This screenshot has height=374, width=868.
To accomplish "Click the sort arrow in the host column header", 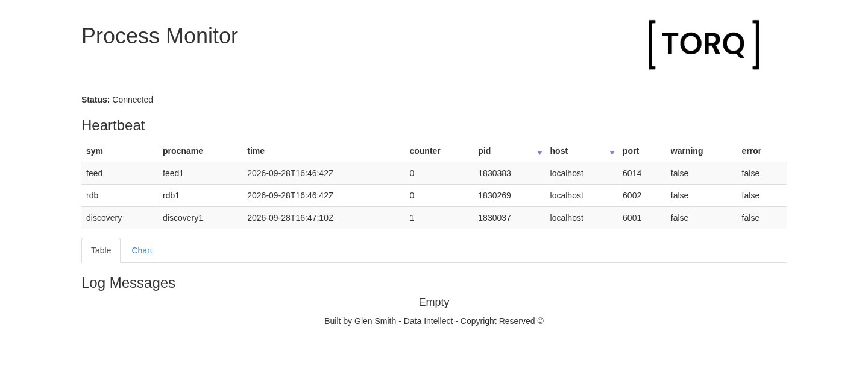I will click(x=612, y=153).
